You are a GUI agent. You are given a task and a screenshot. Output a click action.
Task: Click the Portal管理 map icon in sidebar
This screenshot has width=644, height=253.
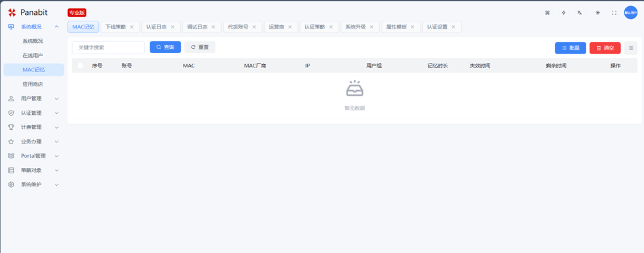(11, 156)
